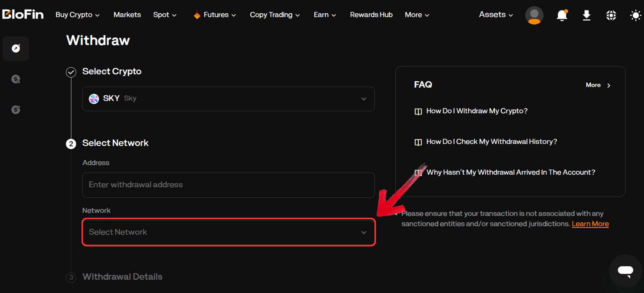Expand the Assets menu
Viewport: 644px width, 293px height.
495,14
